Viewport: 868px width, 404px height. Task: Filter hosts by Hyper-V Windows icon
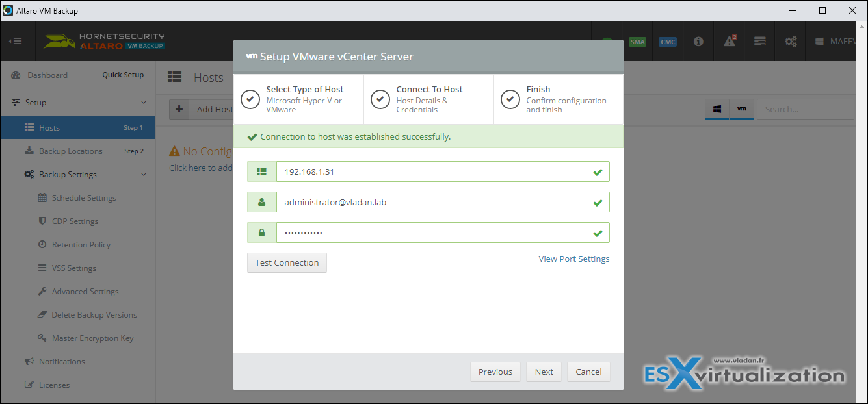[717, 109]
